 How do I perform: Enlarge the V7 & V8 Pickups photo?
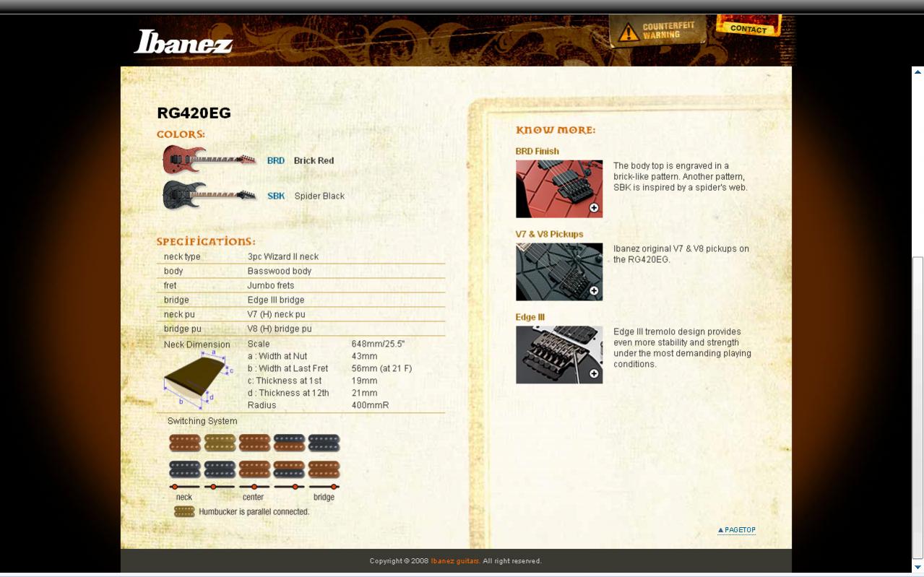559,272
